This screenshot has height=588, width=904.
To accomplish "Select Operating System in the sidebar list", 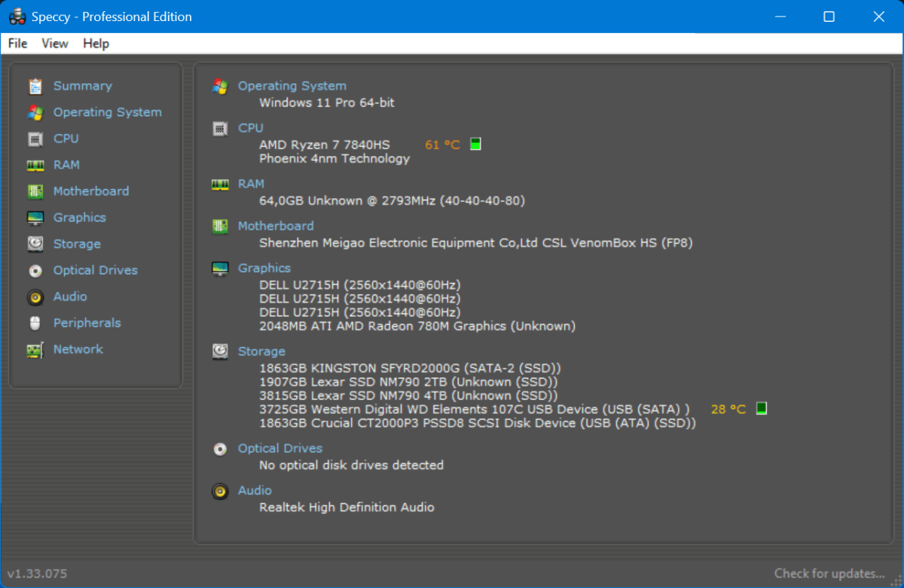I will (107, 112).
